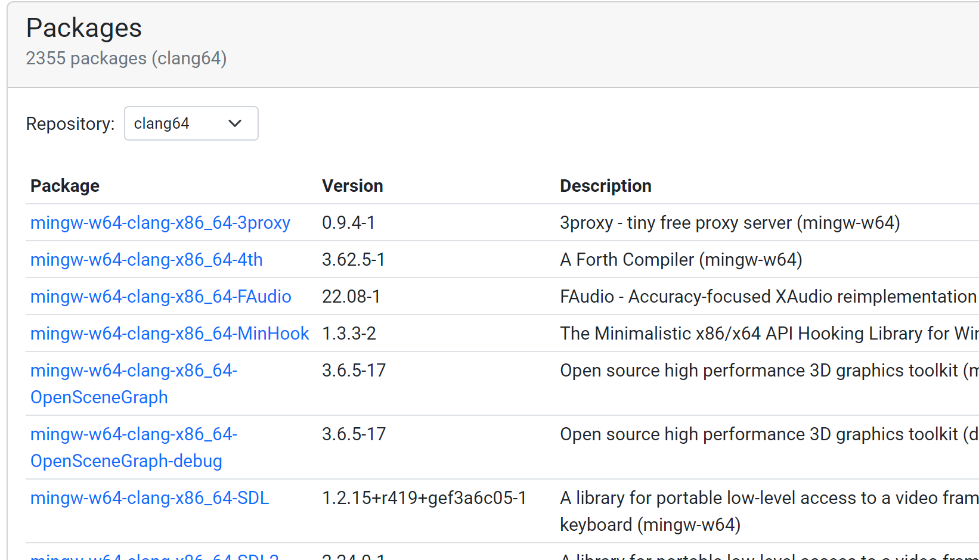Open the mingw-w64-clang-x86_64-MinHook package link
Image resolution: width=979 pixels, height=560 pixels.
click(170, 334)
